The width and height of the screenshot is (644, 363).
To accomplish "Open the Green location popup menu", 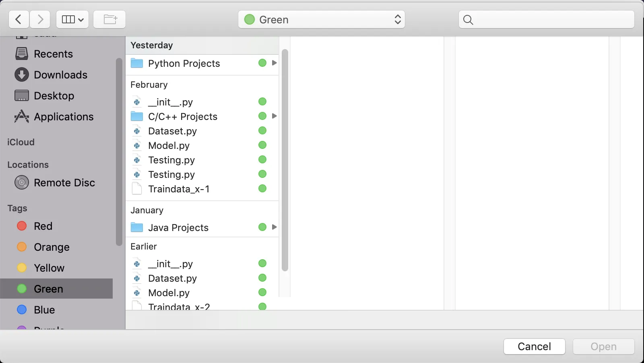I will pyautogui.click(x=321, y=19).
